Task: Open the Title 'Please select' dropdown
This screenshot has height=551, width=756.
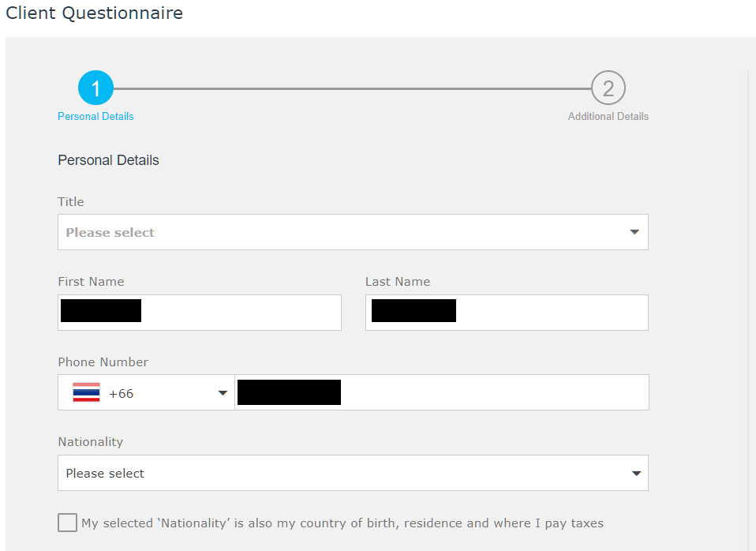Action: click(x=353, y=232)
